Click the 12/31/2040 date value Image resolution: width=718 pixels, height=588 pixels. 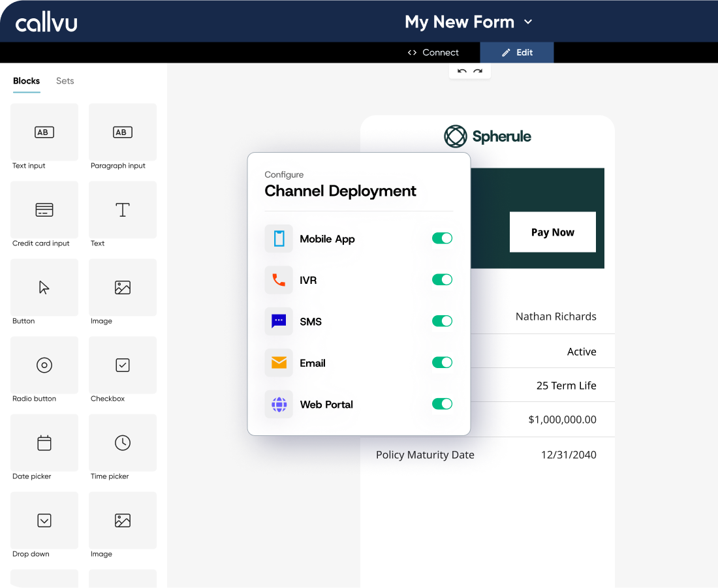[x=569, y=455]
